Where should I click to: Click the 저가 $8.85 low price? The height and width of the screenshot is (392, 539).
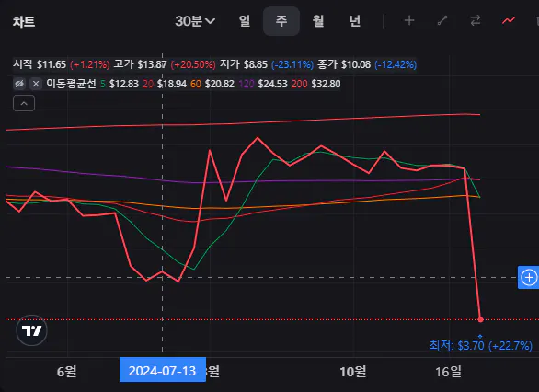(x=244, y=64)
